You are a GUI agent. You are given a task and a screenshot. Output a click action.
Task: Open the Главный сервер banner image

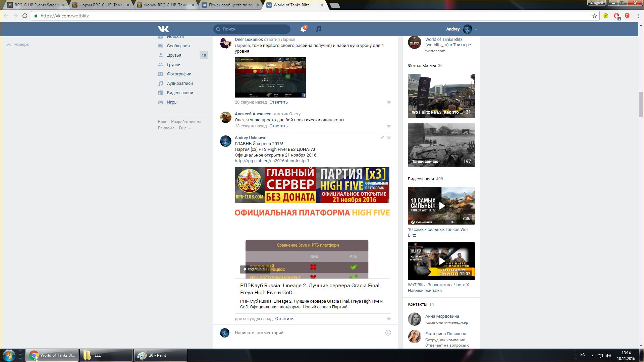click(312, 185)
